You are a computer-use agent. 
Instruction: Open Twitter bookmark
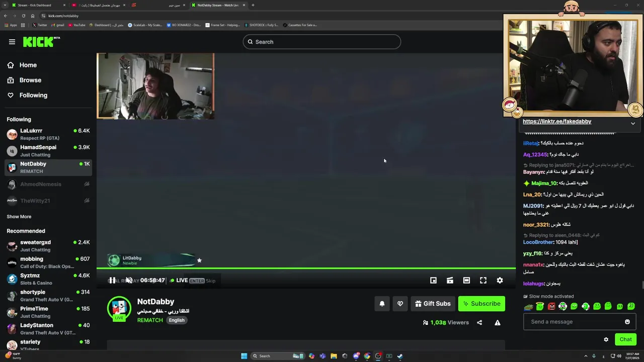(x=40, y=25)
